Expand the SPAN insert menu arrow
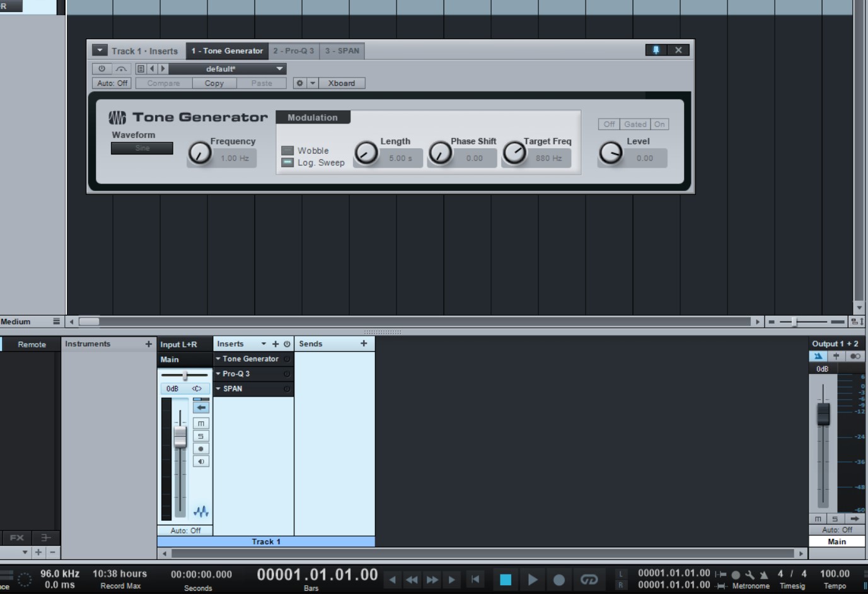 pyautogui.click(x=218, y=389)
